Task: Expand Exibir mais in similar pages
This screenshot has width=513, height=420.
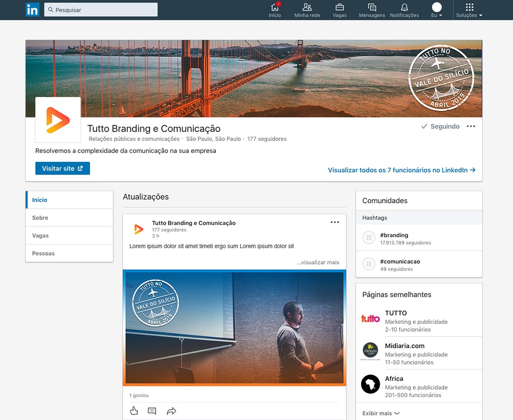Action: (x=381, y=413)
